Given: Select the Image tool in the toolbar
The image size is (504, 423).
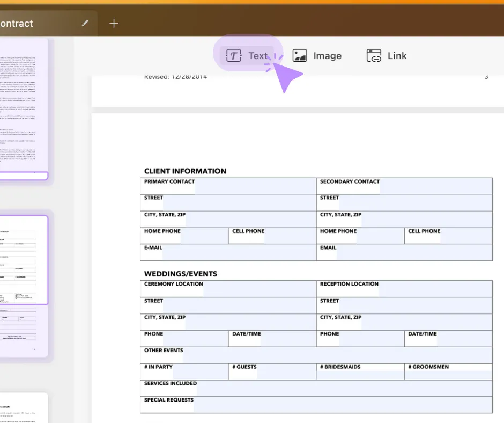Looking at the screenshot, I should pyautogui.click(x=317, y=55).
